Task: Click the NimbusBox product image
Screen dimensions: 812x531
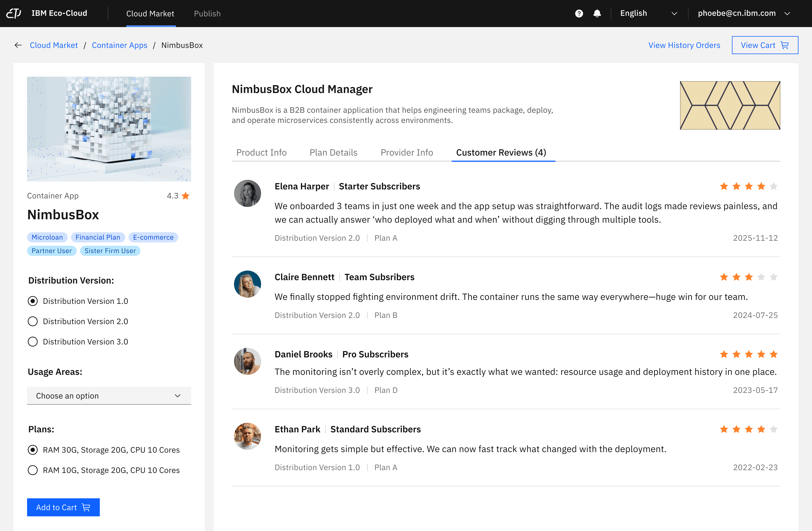Action: [x=109, y=129]
